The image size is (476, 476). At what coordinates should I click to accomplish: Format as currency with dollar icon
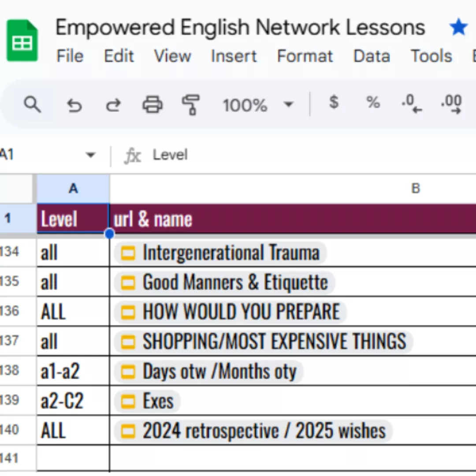(x=334, y=102)
